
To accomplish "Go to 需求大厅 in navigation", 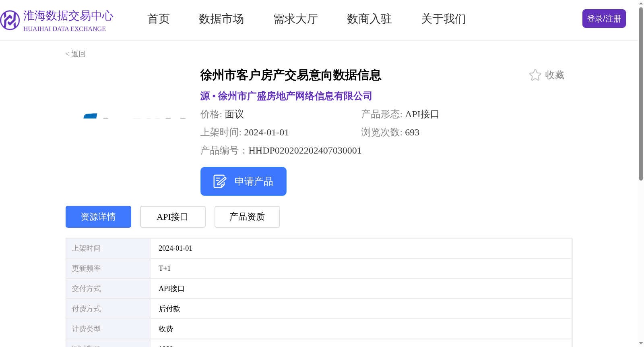I will 295,19.
